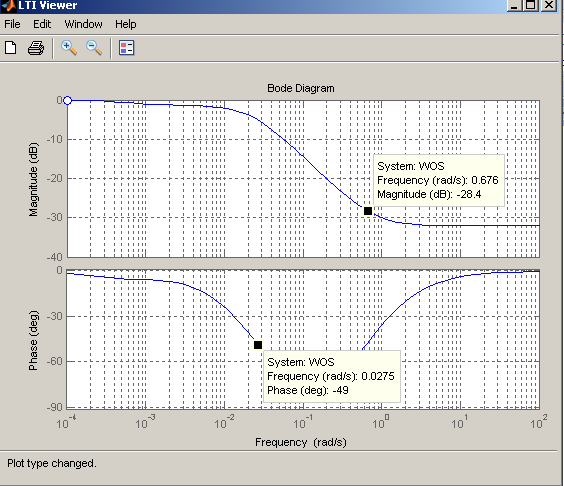Maximize the LTI Viewer window
This screenshot has width=564, height=486.
531,5
